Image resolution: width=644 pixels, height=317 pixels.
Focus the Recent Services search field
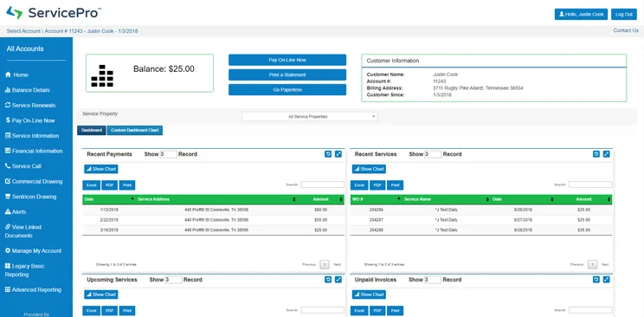click(590, 184)
